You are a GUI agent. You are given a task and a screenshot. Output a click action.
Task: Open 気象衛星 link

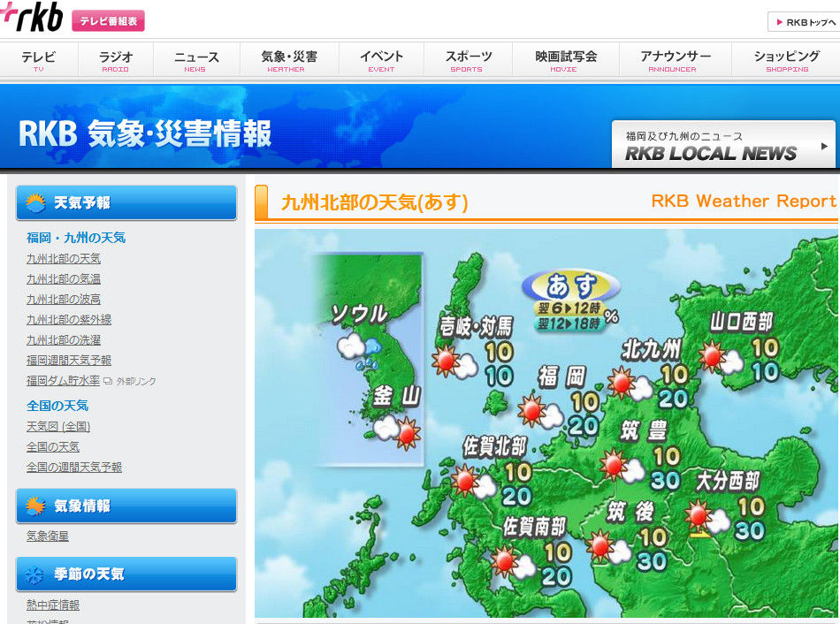pyautogui.click(x=48, y=536)
